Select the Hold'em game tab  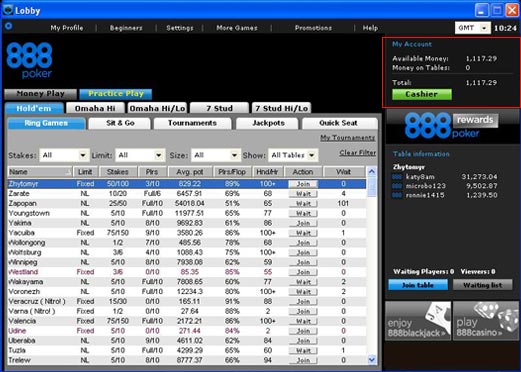pos(34,108)
